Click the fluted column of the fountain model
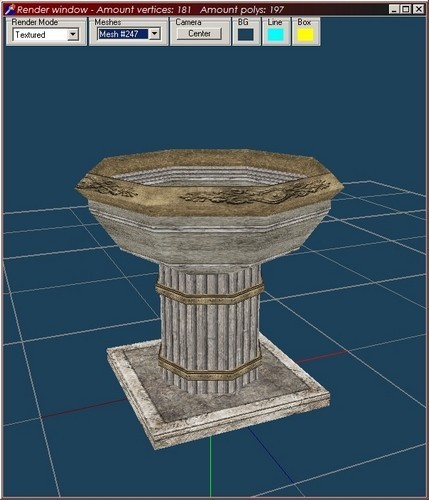The image size is (429, 500). 209,328
